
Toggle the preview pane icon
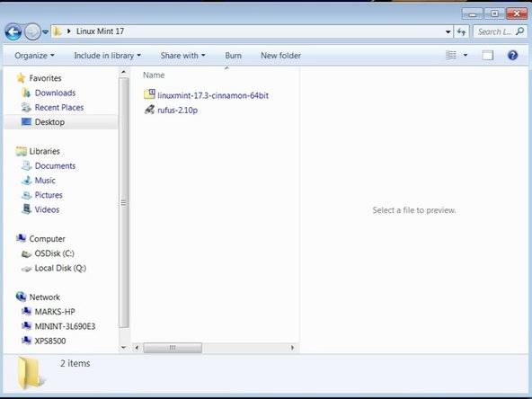pos(488,55)
